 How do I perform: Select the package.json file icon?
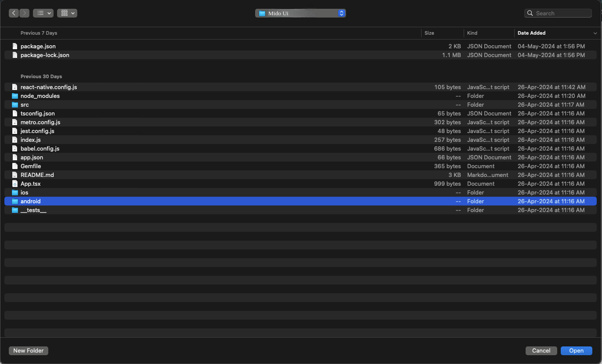[x=15, y=46]
